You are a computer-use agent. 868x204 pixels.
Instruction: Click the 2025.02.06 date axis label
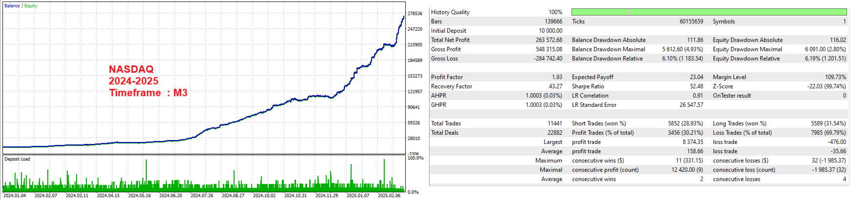tap(389, 196)
